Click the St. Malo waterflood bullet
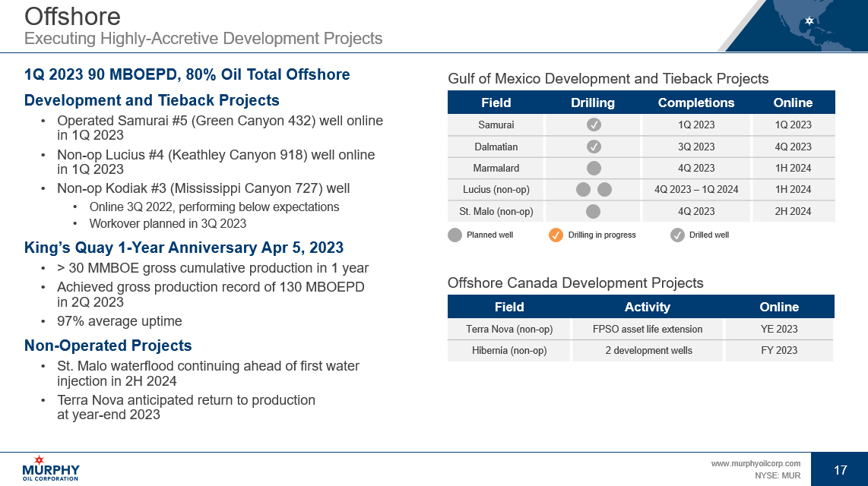 click(208, 374)
